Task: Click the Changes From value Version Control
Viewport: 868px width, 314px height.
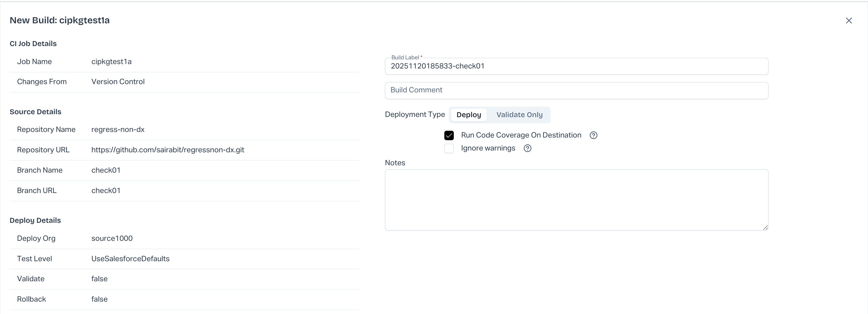Action: [118, 82]
